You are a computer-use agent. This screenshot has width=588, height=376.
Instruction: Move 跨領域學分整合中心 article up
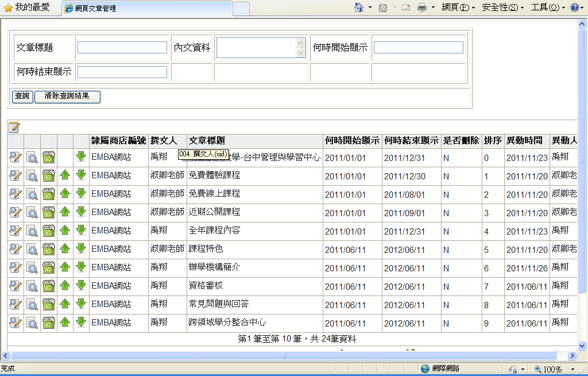[65, 323]
